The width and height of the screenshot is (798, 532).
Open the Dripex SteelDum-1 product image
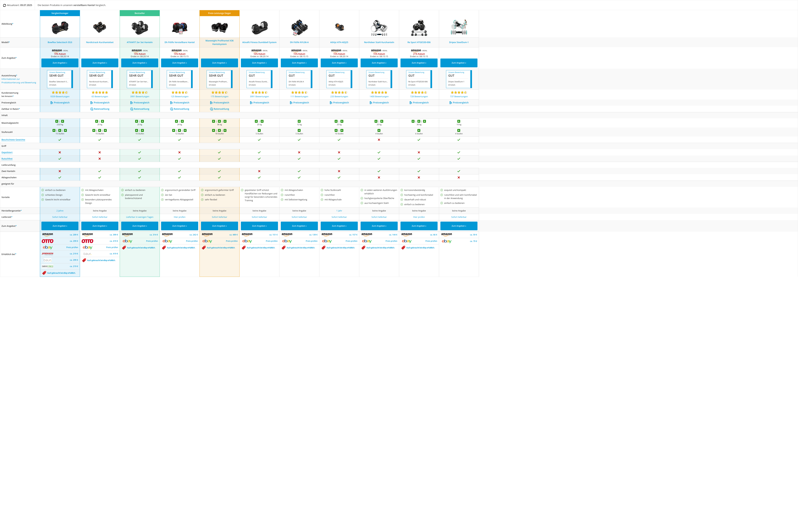click(459, 27)
